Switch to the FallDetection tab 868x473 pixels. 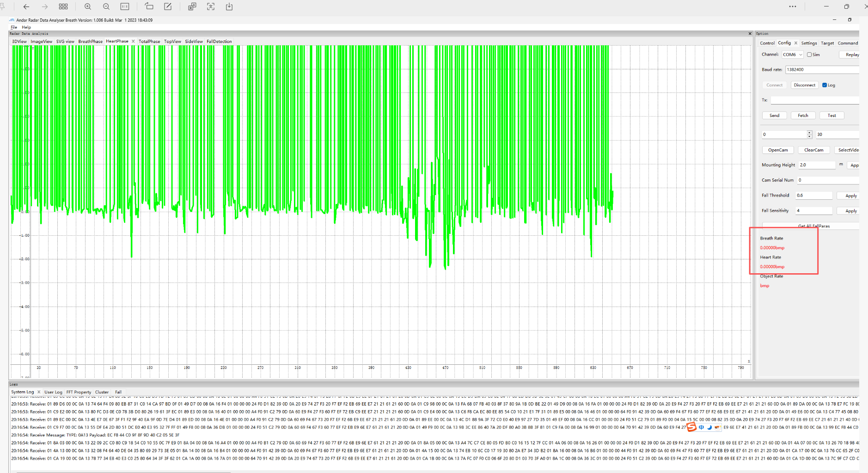(x=219, y=42)
